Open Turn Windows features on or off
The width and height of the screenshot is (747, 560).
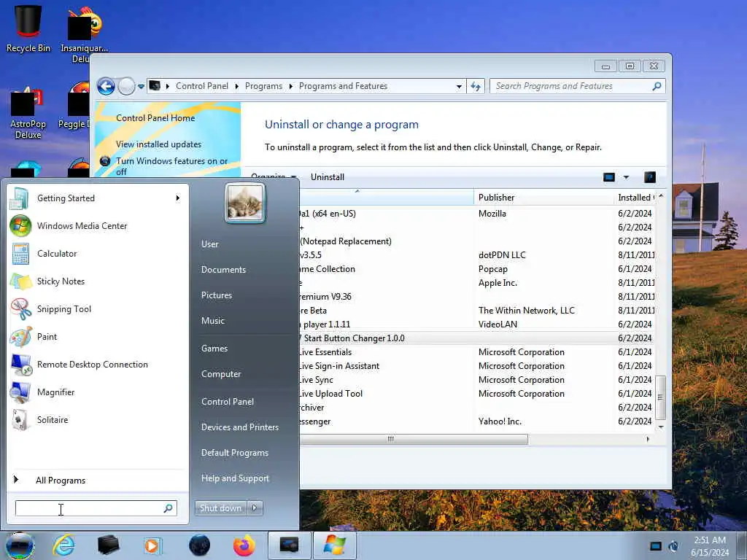coord(171,166)
